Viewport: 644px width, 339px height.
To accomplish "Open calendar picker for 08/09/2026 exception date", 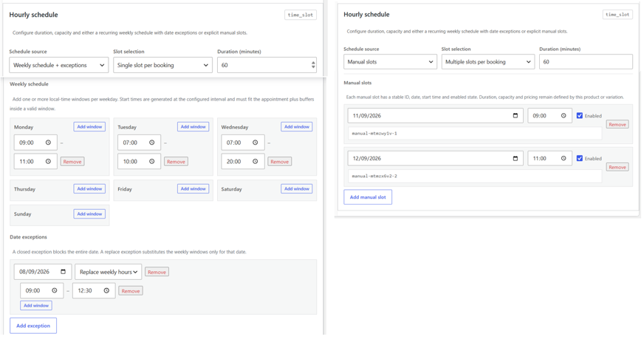I will point(64,272).
